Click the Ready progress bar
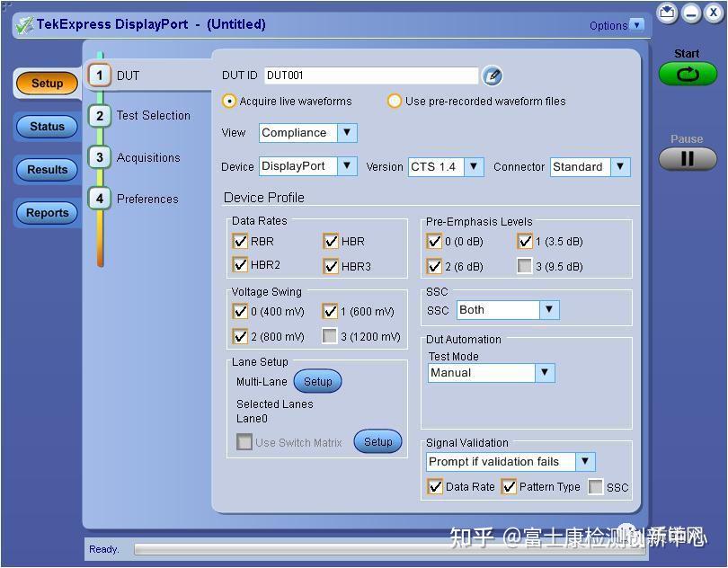Screen dimensions: 728x568 point(389,549)
